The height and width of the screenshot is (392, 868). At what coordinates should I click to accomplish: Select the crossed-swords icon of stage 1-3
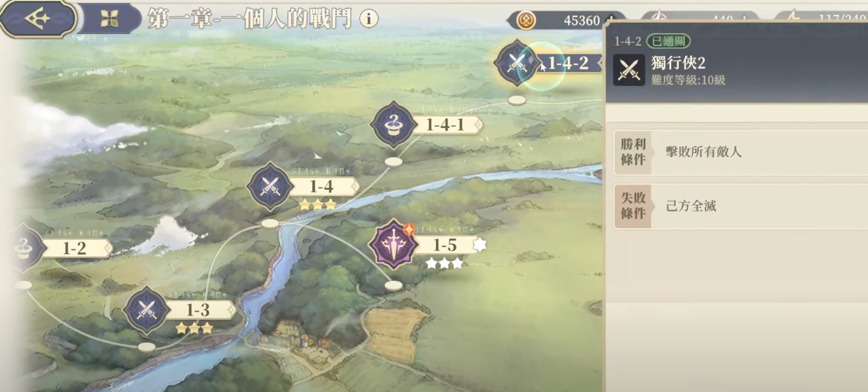(x=146, y=309)
